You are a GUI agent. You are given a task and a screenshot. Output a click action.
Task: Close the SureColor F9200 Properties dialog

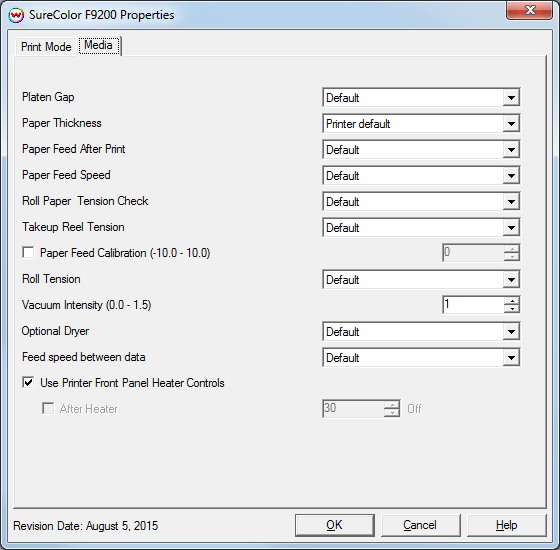click(529, 10)
